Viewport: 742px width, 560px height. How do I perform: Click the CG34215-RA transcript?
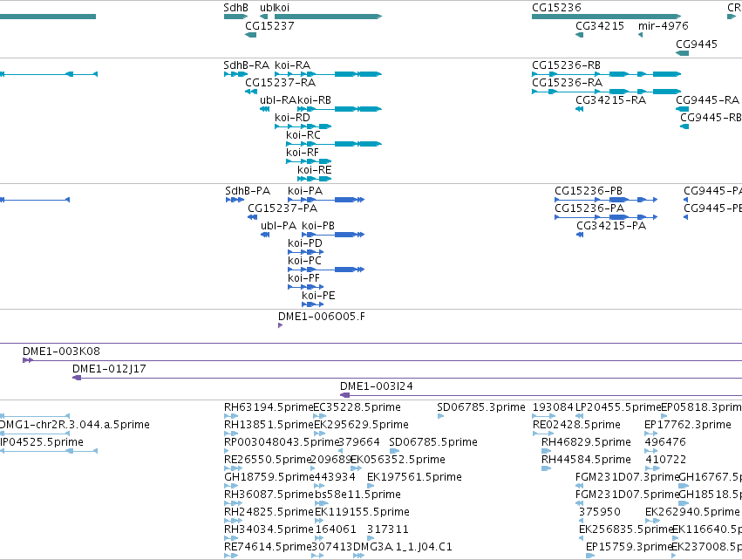[579, 109]
